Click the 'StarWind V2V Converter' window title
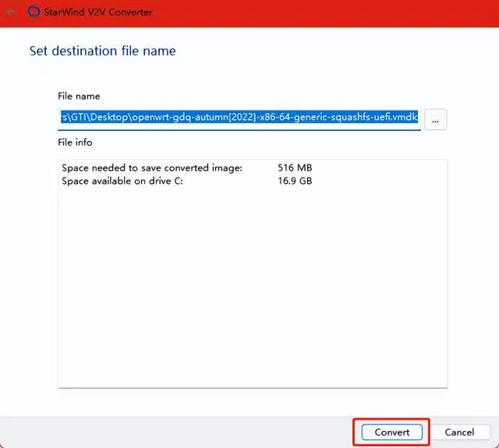This screenshot has width=499, height=448. [x=98, y=12]
